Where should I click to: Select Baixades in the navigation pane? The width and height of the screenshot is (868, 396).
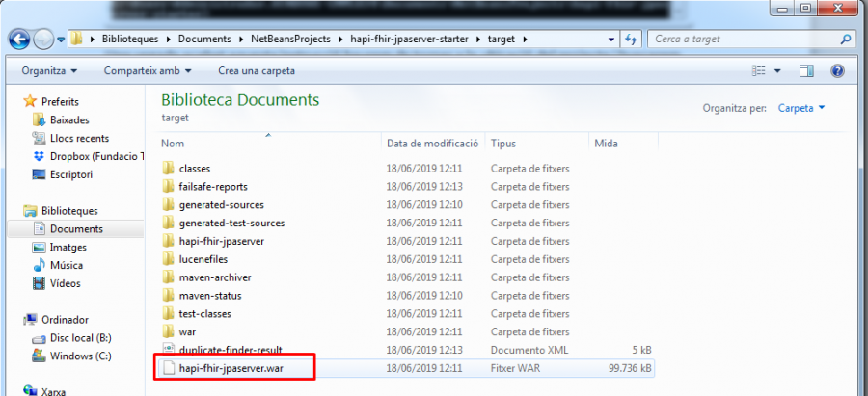click(68, 119)
